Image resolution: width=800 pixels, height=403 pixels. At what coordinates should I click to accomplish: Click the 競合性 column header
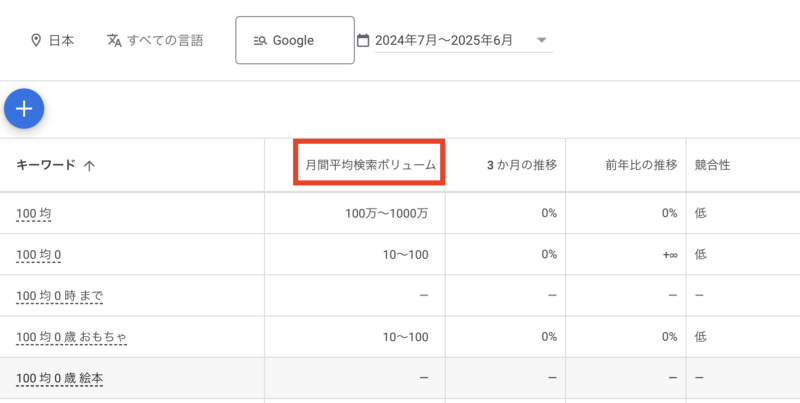tap(712, 165)
